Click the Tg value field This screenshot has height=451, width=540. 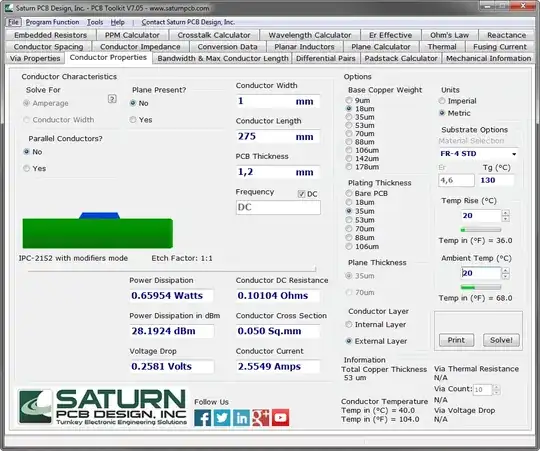coord(496,180)
